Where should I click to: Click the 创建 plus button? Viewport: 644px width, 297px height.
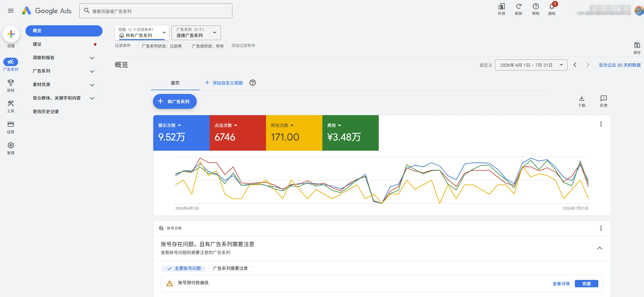[11, 34]
